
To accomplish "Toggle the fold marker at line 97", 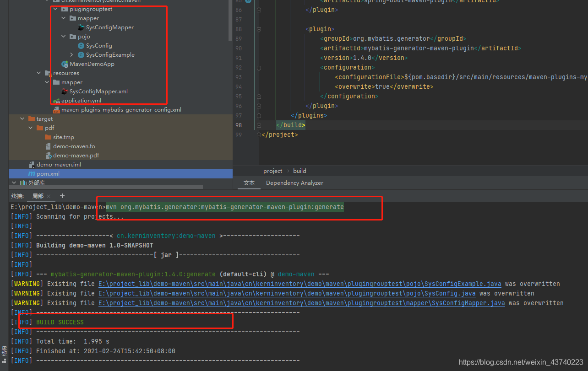I will click(x=259, y=115).
